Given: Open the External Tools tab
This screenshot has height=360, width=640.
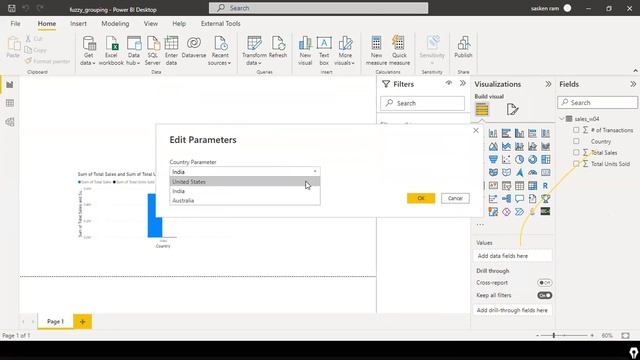Looking at the screenshot, I should (220, 24).
